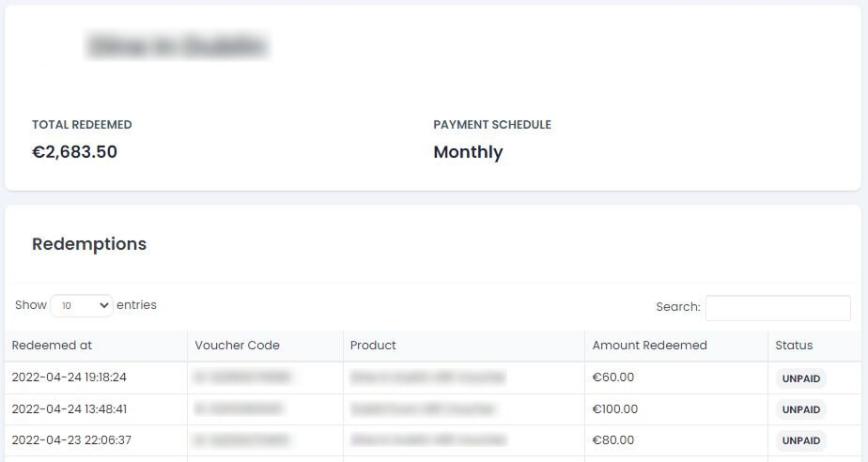Click the €80.00 amount cell
Screen dimensions: 868x462
[x=613, y=439]
